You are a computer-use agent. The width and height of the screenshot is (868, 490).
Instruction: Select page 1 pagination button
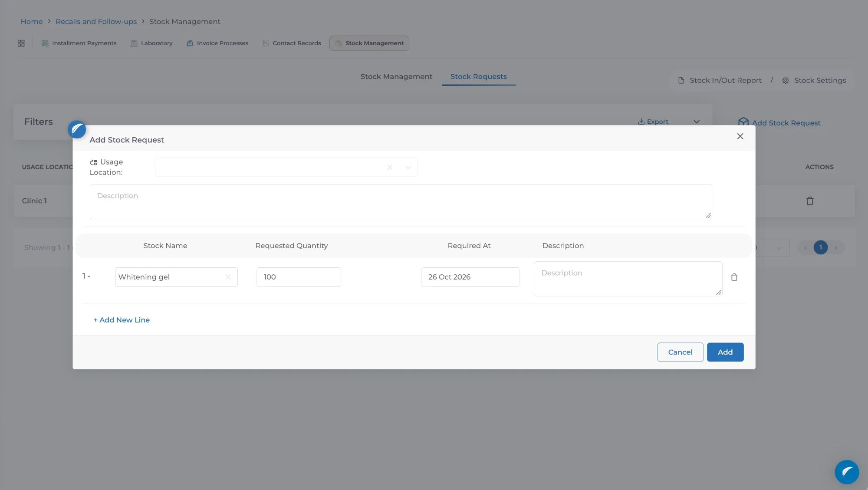pyautogui.click(x=820, y=248)
